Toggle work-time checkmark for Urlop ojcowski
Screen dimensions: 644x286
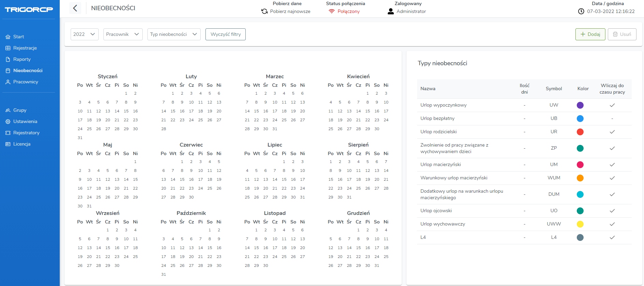[x=612, y=211]
